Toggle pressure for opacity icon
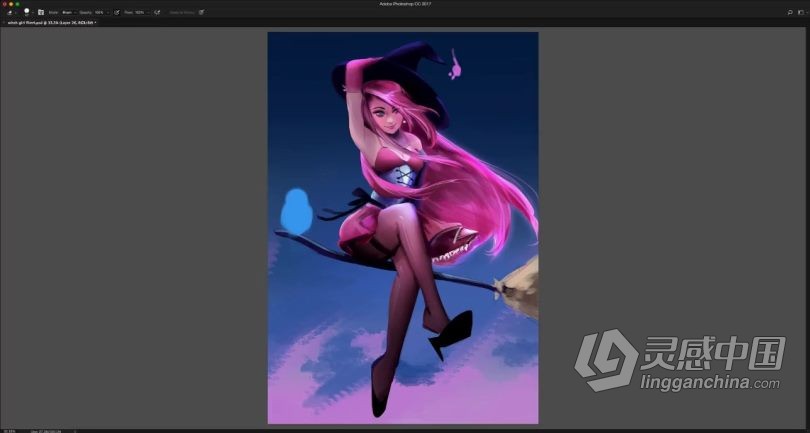This screenshot has width=810, height=433. (x=116, y=12)
